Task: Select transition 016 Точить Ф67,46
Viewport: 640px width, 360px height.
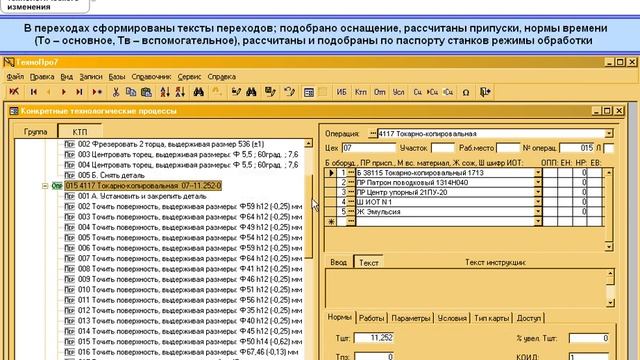Action: click(x=188, y=352)
